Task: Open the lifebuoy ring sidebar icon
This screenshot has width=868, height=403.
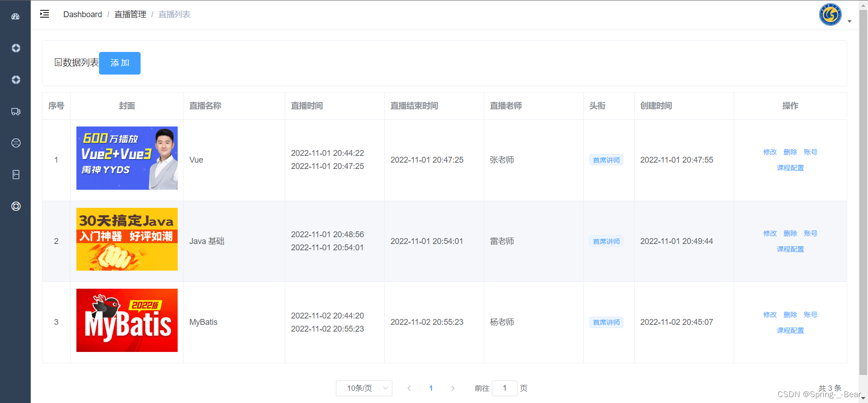Action: pos(16,206)
